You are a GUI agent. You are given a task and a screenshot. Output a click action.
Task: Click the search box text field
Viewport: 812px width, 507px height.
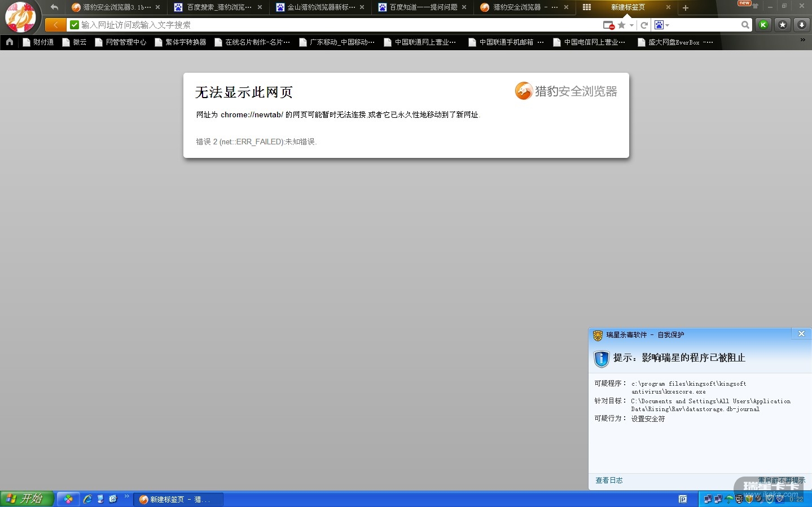(705, 25)
